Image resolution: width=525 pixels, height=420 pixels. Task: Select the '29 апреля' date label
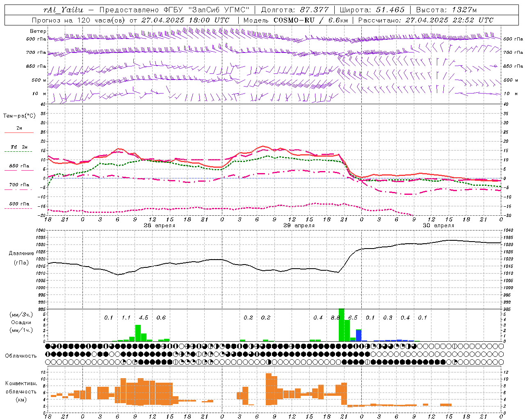(x=299, y=226)
